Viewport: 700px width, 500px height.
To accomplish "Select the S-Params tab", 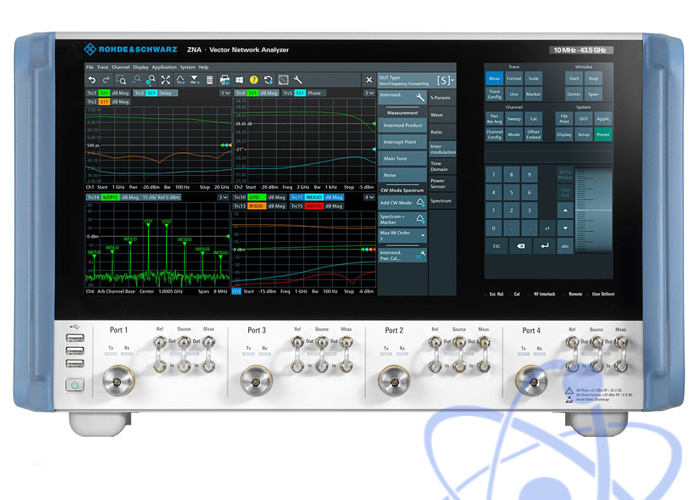I will coord(442,98).
